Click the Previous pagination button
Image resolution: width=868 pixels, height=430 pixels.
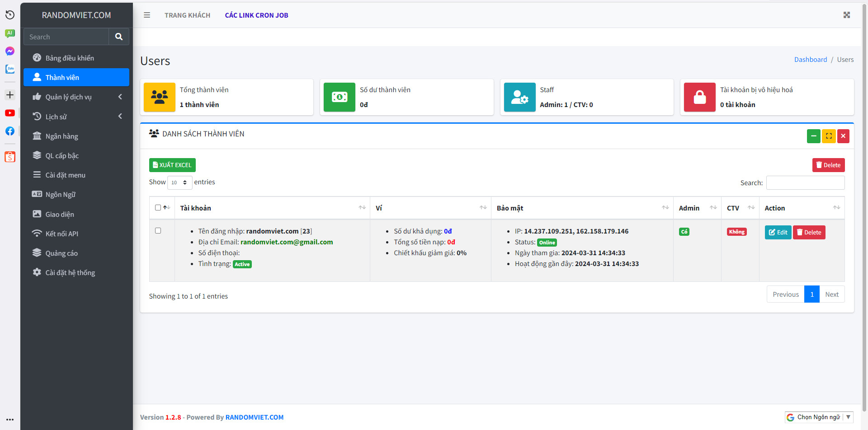(x=786, y=294)
